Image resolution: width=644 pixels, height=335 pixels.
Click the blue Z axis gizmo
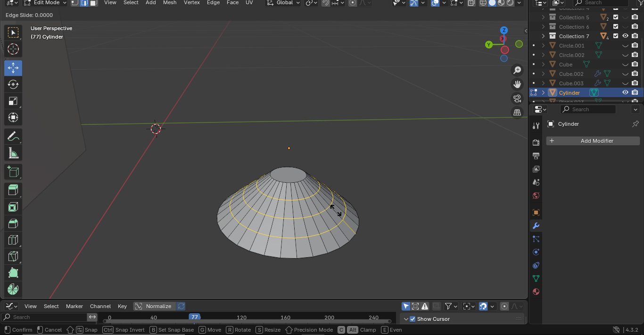coord(504,30)
